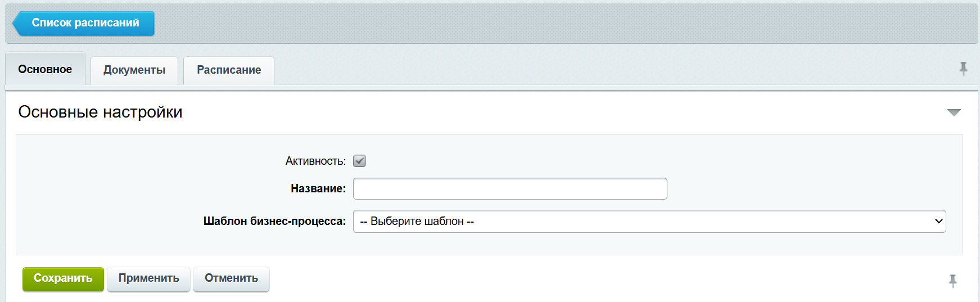Click the -- Выберите шаблон -- placeholder text

[x=417, y=222]
